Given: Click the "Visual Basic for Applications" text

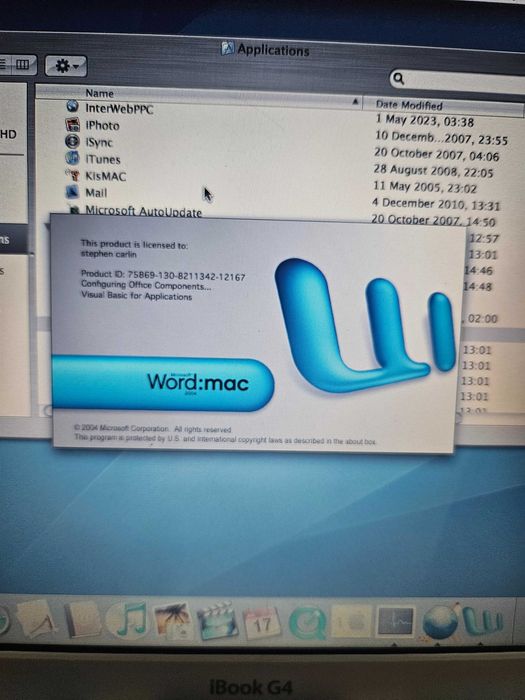Looking at the screenshot, I should tap(137, 296).
